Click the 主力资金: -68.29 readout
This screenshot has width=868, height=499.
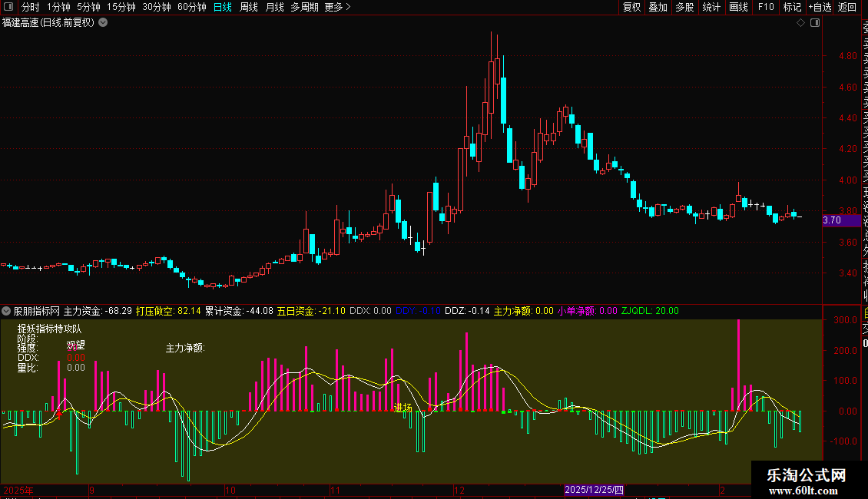pos(98,311)
